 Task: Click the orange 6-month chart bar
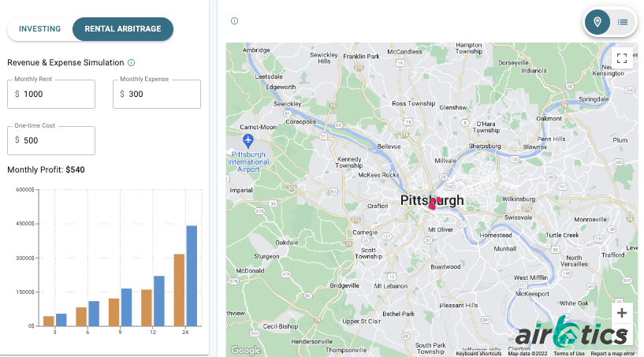tap(81, 317)
